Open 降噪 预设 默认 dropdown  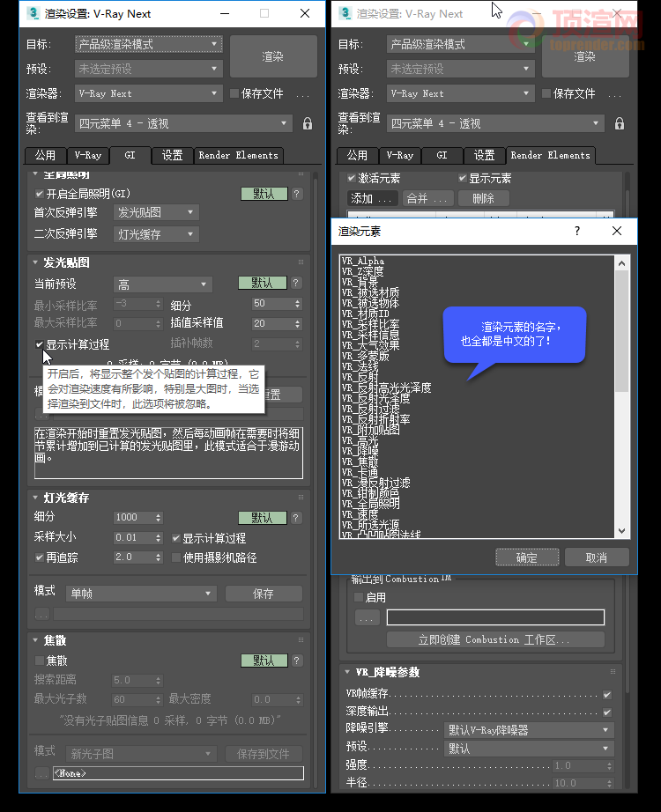click(530, 749)
